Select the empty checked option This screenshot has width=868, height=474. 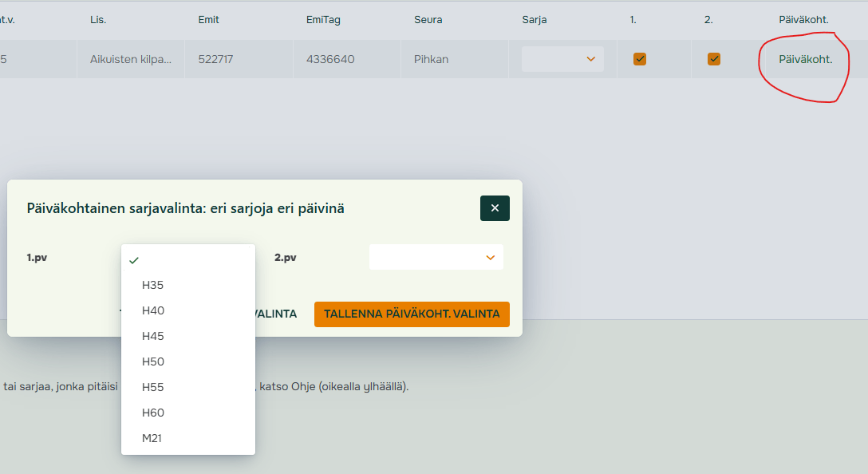[187, 260]
